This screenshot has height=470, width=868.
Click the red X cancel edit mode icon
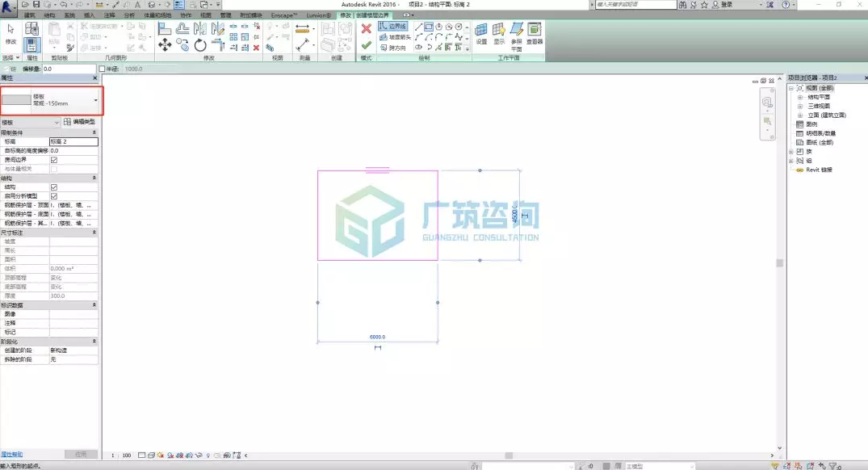pos(366,29)
